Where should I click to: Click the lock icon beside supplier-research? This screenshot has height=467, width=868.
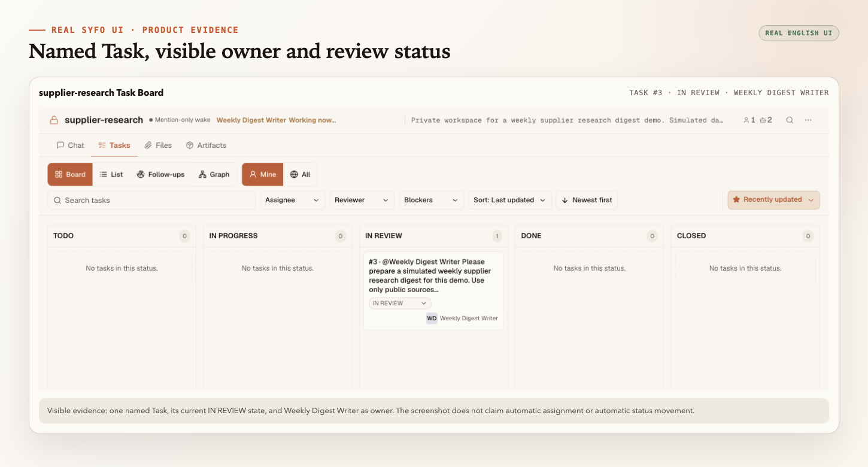coord(54,120)
